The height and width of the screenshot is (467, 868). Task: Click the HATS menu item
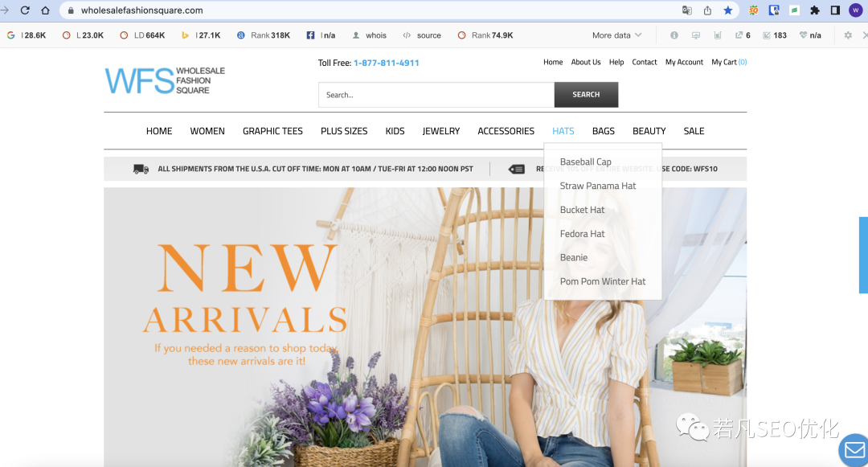coord(563,131)
